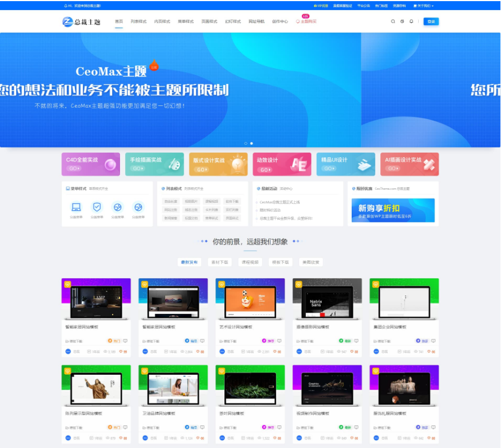Expand the 关于我们 dropdown in top bar
This screenshot has height=448, width=501.
point(423,6)
